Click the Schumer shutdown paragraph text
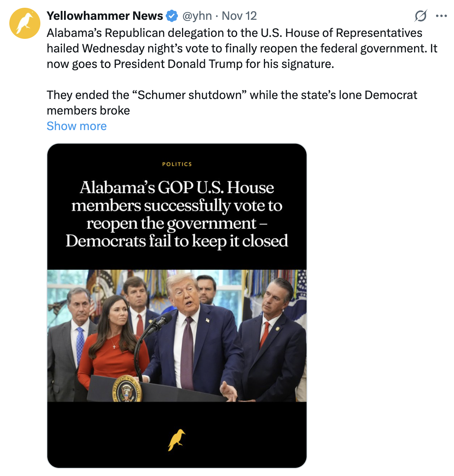The height and width of the screenshot is (476, 454). pyautogui.click(x=232, y=102)
